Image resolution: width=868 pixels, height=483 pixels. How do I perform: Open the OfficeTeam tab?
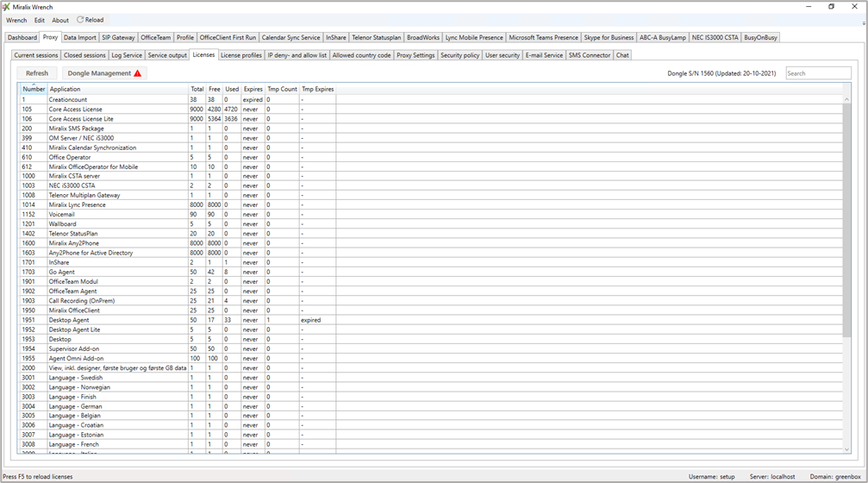click(155, 38)
